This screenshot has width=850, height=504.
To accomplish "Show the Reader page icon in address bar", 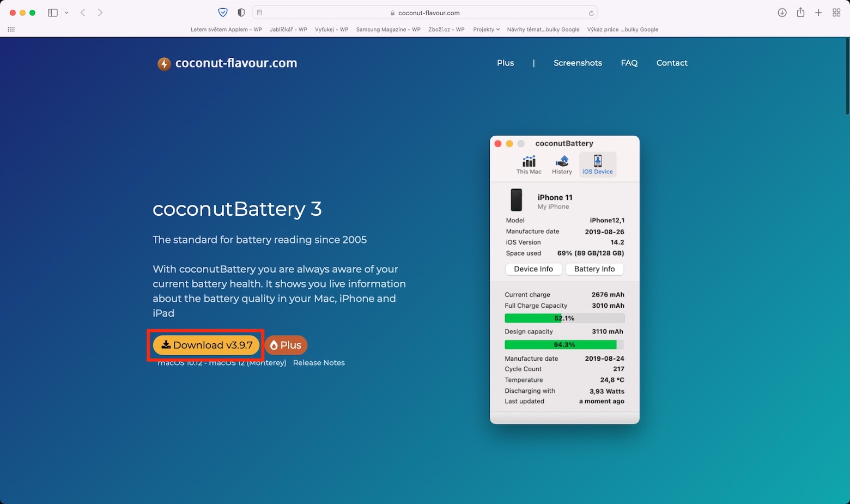I will click(x=259, y=13).
